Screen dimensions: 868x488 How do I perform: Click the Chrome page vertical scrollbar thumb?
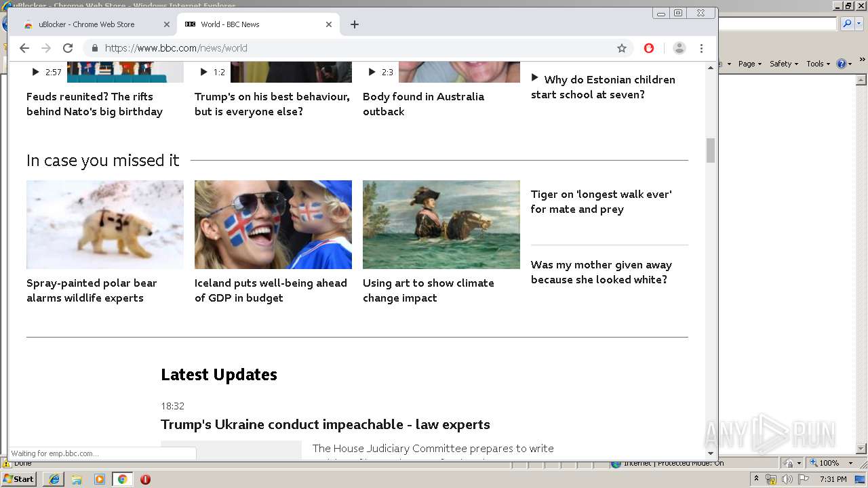(711, 150)
